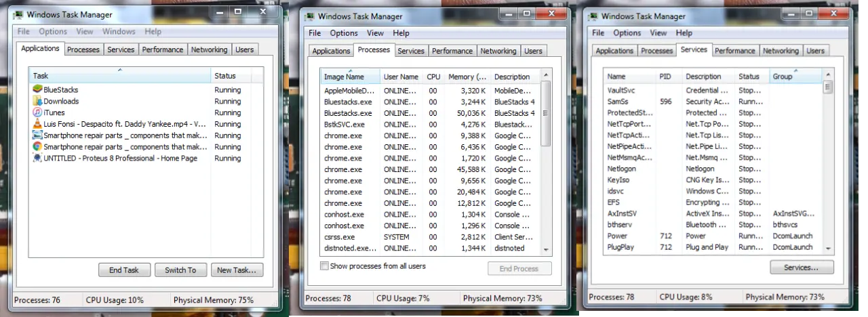Select the BstkSVC.exe process row
Screen dimensions: 868x317
click(431, 124)
